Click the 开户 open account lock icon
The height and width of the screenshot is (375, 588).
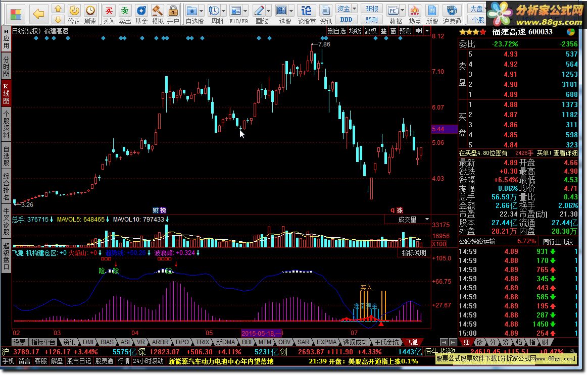click(x=173, y=14)
